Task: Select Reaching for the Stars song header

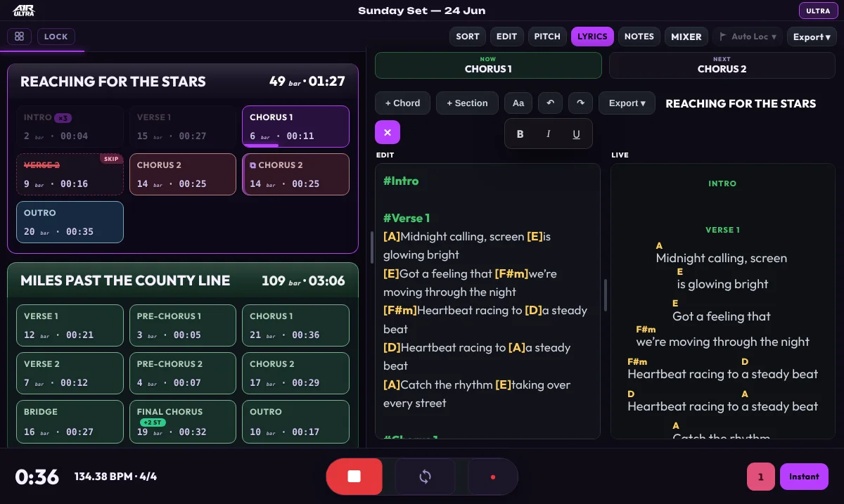Action: click(x=183, y=82)
